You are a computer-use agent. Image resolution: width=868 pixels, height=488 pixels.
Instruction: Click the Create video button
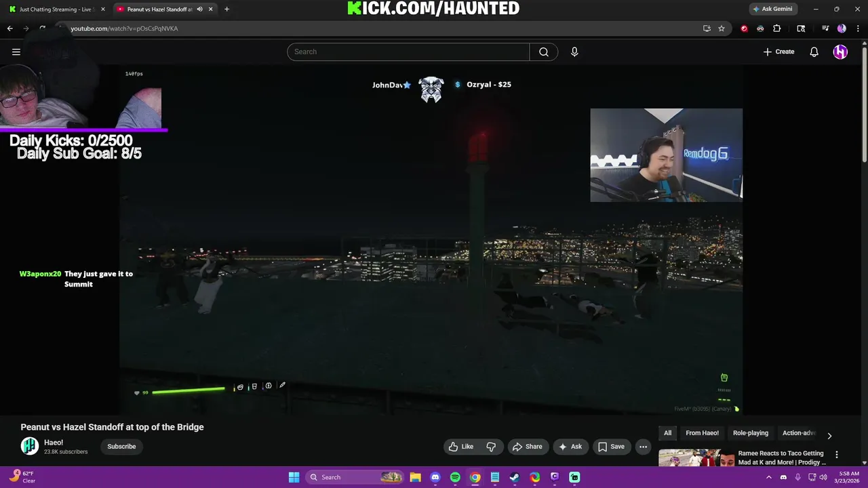(x=778, y=52)
